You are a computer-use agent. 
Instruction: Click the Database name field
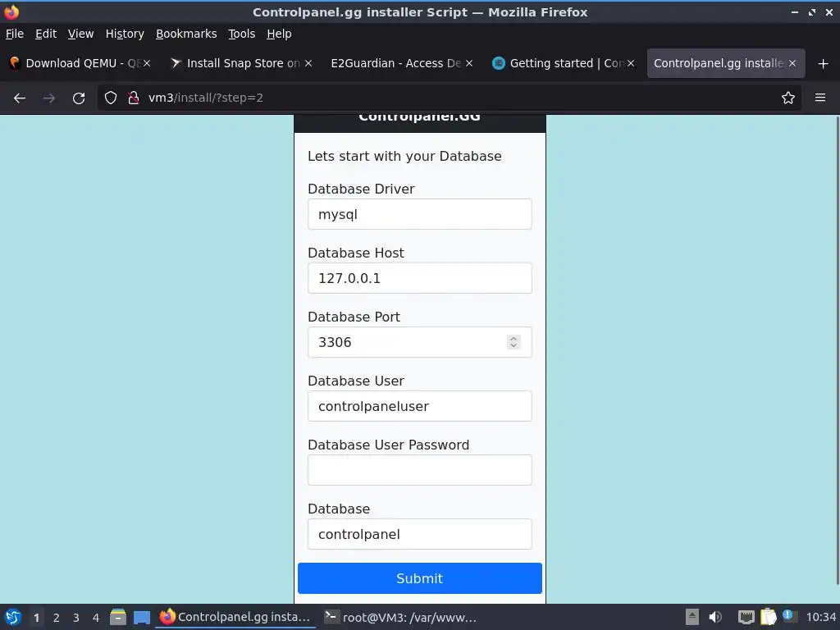click(419, 534)
